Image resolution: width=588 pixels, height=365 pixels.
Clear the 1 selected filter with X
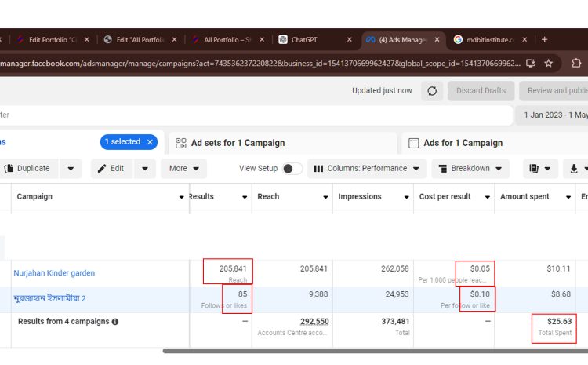[x=149, y=142]
